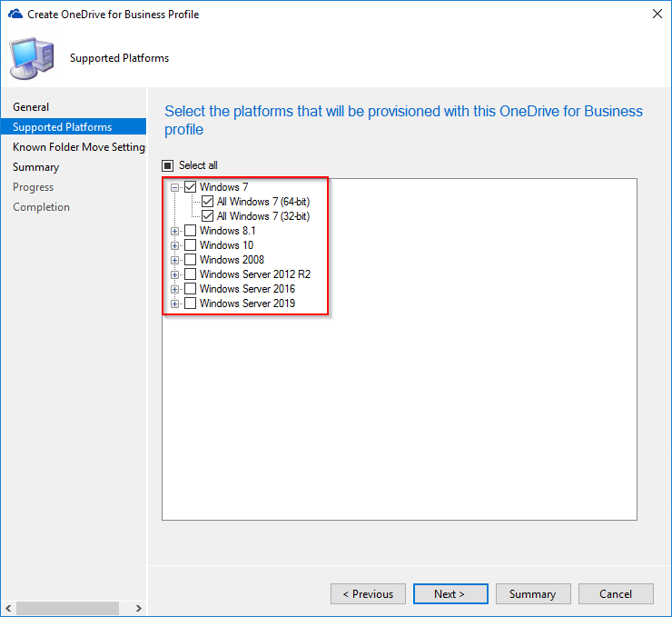Uncheck the Windows 7 checkbox
The image size is (672, 617).
coord(191,187)
